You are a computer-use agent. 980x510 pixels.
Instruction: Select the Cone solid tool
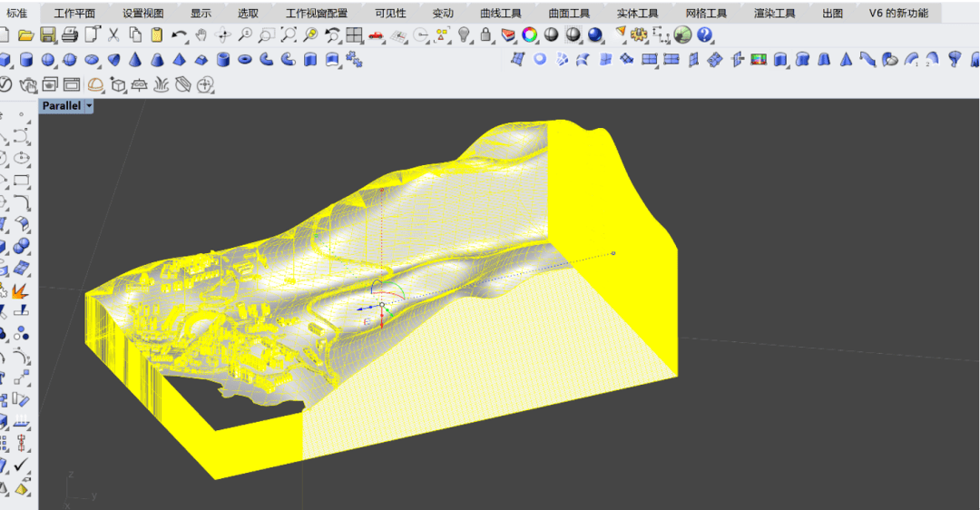(135, 60)
